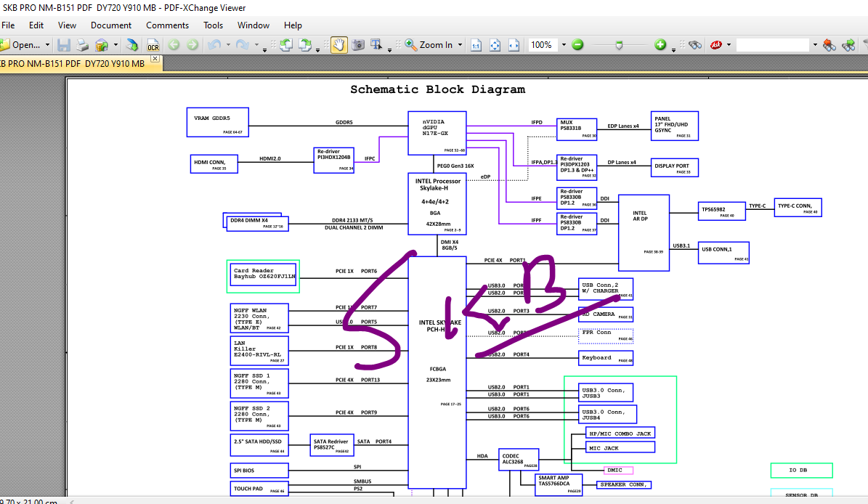Print the document using the printer icon
The image size is (868, 504).
(x=83, y=45)
